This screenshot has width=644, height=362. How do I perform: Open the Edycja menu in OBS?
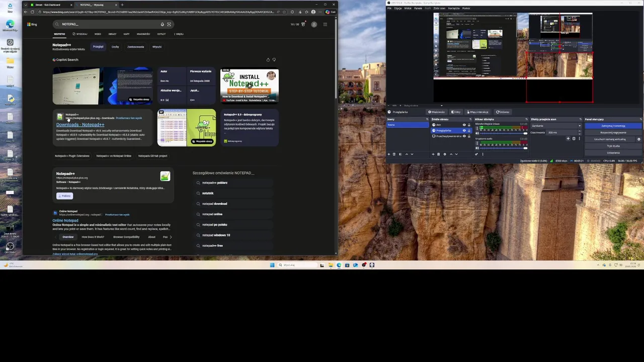point(398,8)
